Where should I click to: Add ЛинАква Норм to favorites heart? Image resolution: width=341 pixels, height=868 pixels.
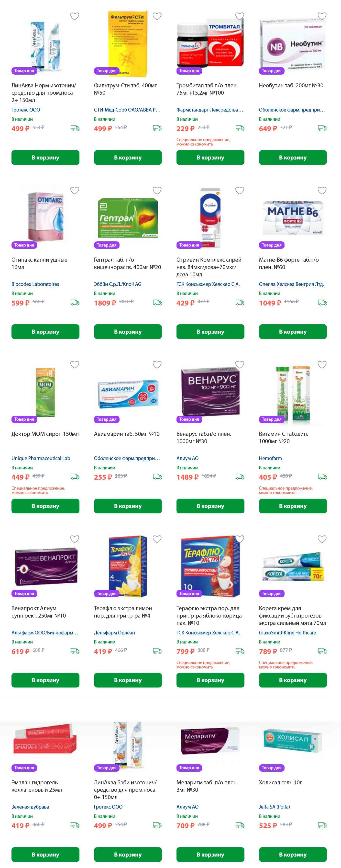coord(75,16)
